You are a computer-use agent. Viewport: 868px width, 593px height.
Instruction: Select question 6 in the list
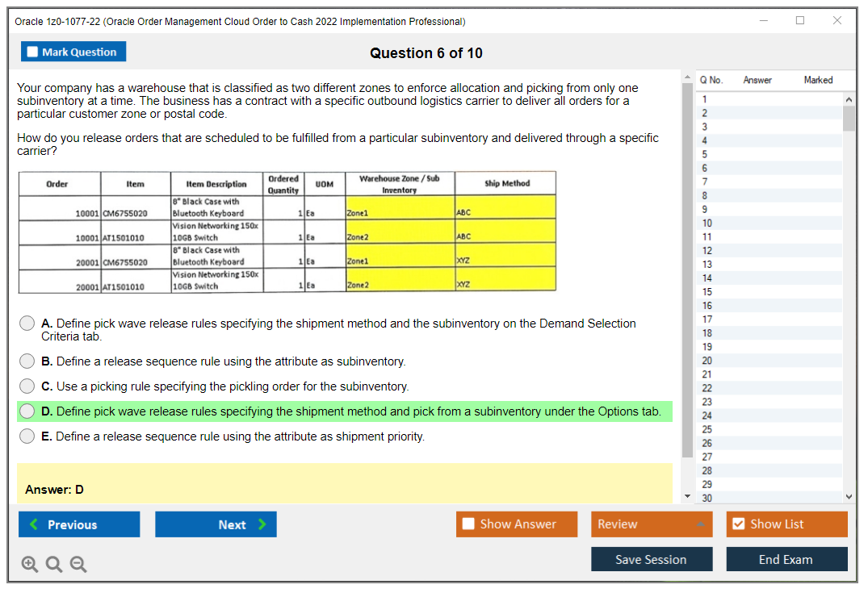click(x=769, y=168)
